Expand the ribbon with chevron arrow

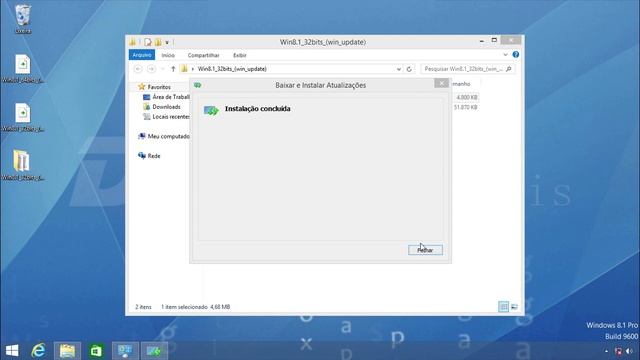(x=505, y=55)
